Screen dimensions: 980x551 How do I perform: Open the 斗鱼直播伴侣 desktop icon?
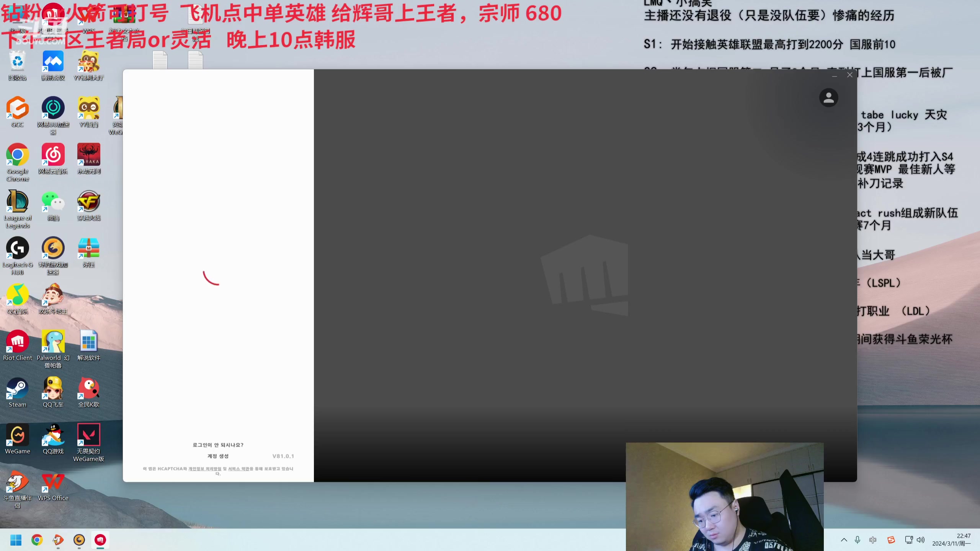tap(18, 489)
